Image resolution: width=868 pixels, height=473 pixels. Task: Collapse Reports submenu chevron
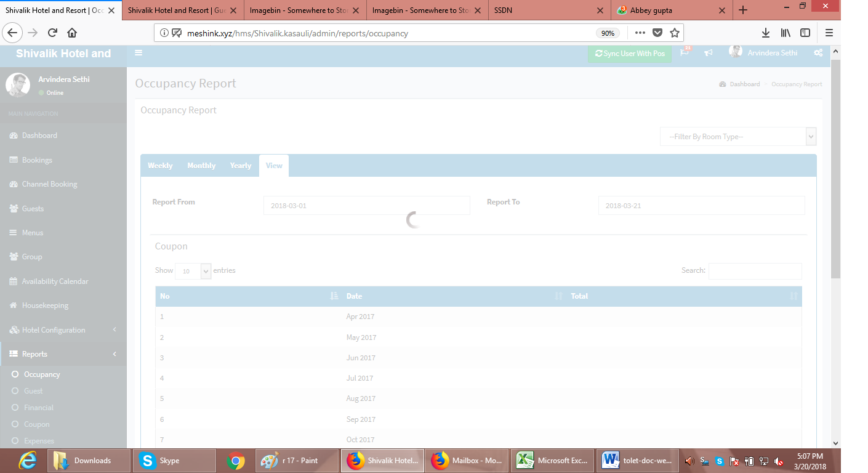click(115, 354)
